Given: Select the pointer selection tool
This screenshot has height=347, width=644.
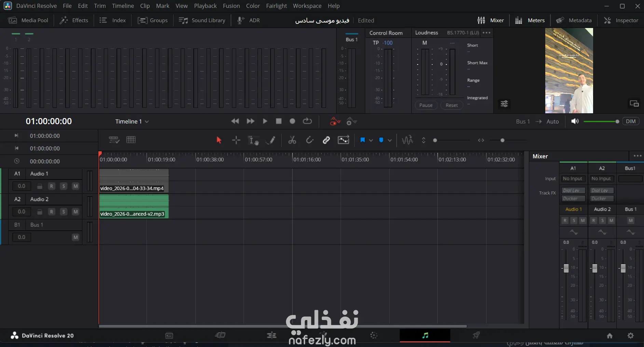Looking at the screenshot, I should (219, 140).
